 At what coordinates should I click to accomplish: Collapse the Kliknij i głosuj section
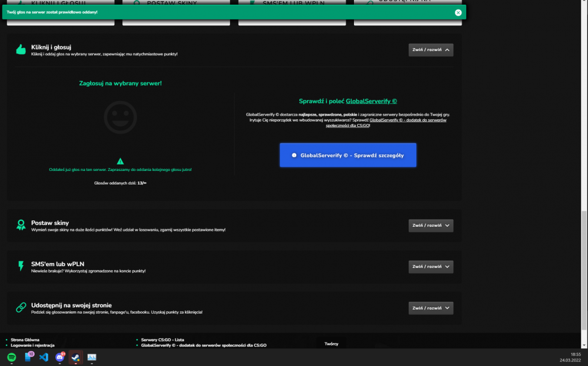[x=430, y=50]
